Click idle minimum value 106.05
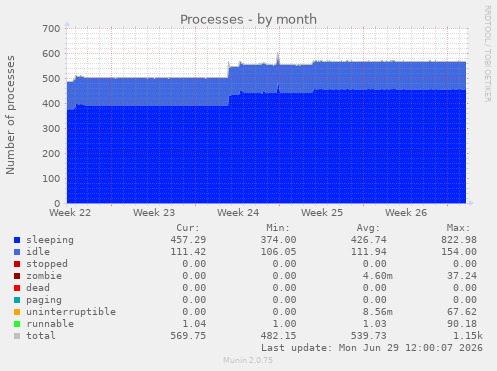Viewport: 497px width, 371px height. tap(278, 252)
